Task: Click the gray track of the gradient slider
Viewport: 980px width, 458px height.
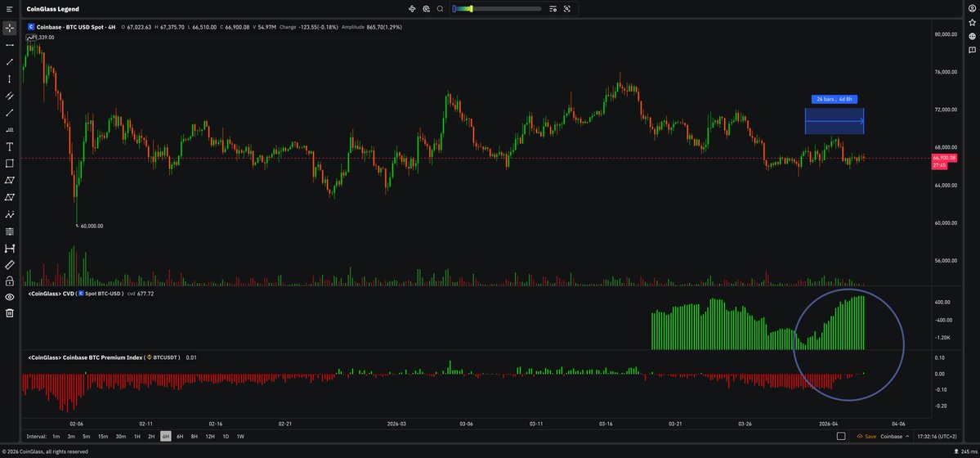Action: point(507,9)
